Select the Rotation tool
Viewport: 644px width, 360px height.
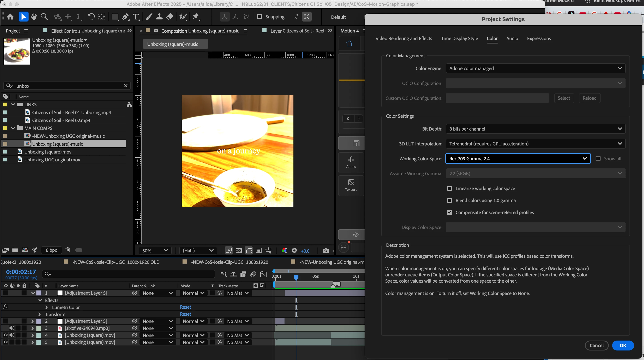click(x=91, y=17)
